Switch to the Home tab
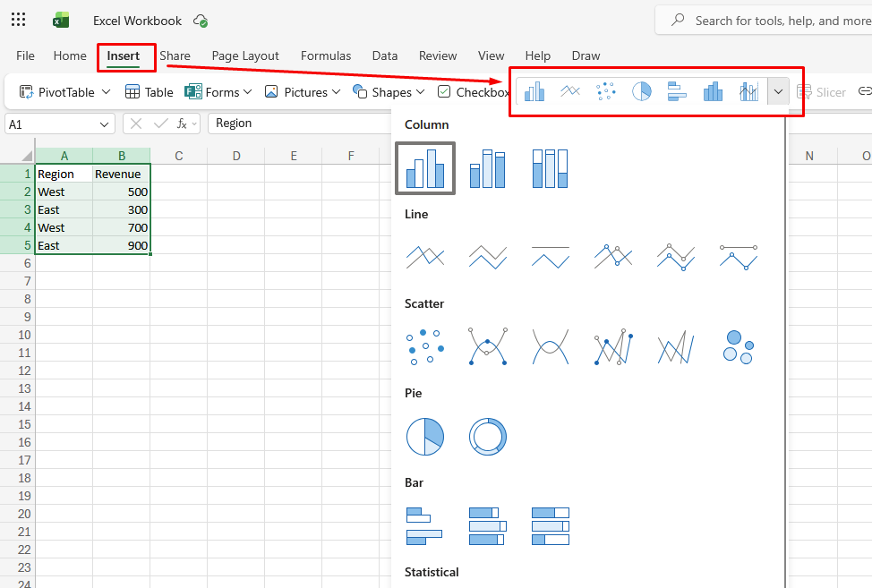The image size is (872, 588). [70, 55]
